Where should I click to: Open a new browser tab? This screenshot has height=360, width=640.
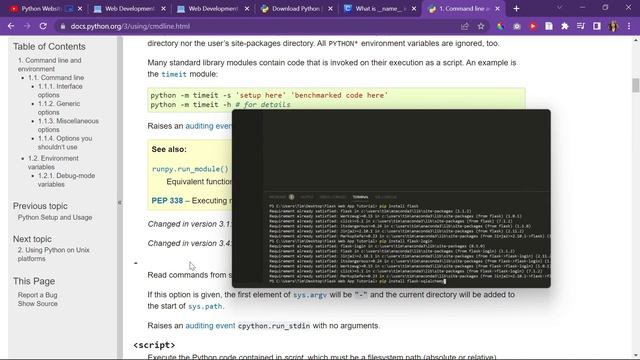[x=516, y=8]
